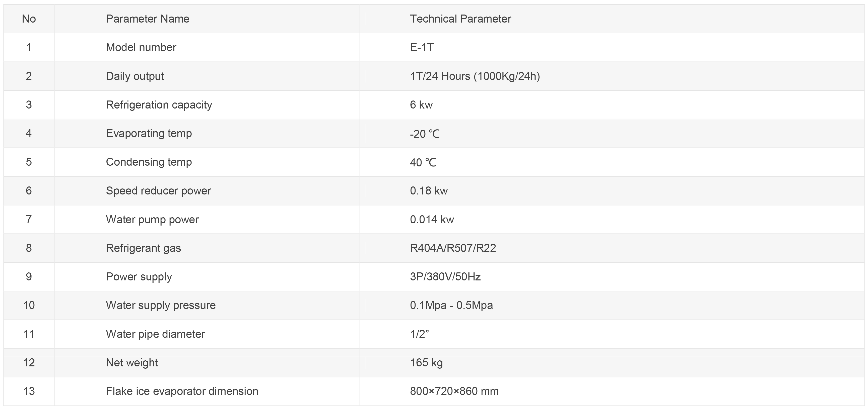Click the "800×720×860 mm" dimension value

click(x=454, y=391)
